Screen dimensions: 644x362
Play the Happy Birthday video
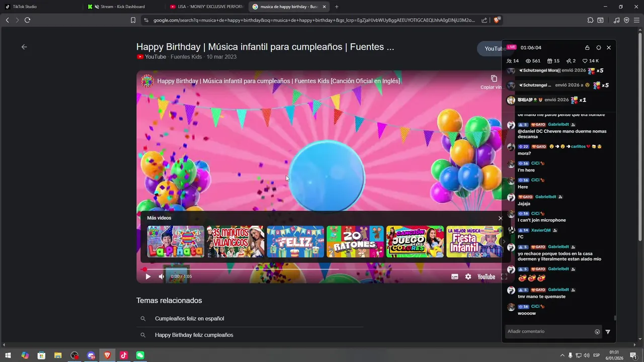pyautogui.click(x=148, y=277)
